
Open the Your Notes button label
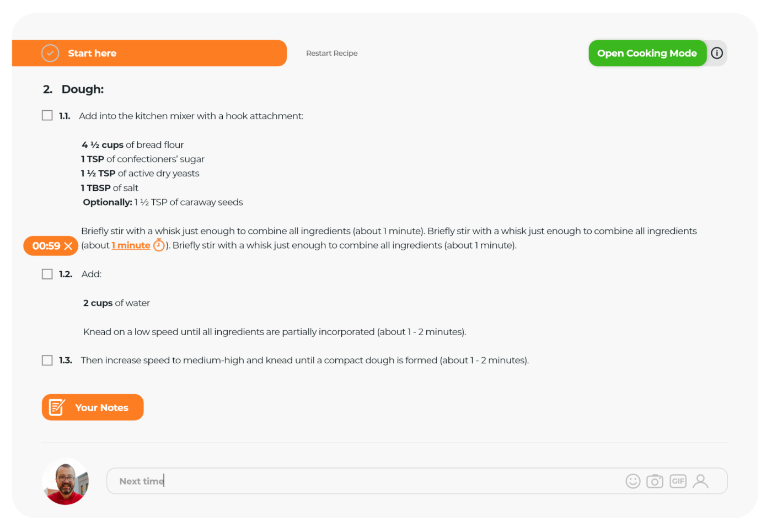tap(102, 408)
